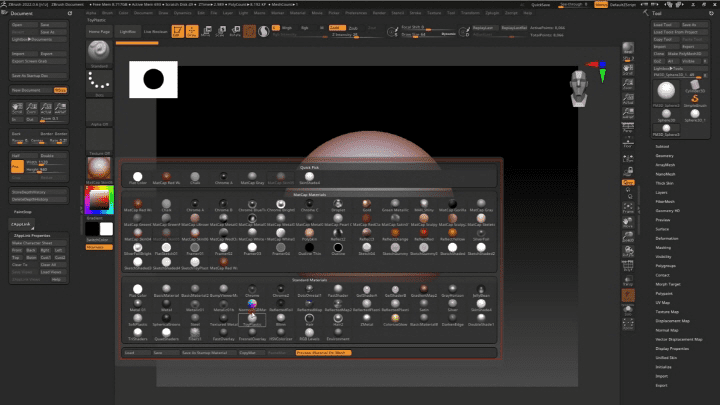720x405 pixels.
Task: Expand the Geometry palette section
Action: pyautogui.click(x=664, y=156)
